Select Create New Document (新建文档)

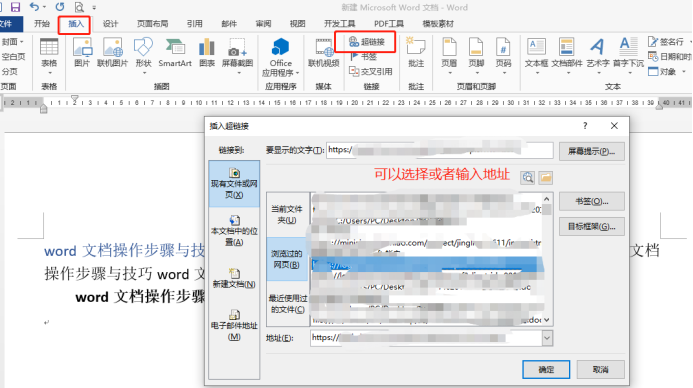[234, 278]
